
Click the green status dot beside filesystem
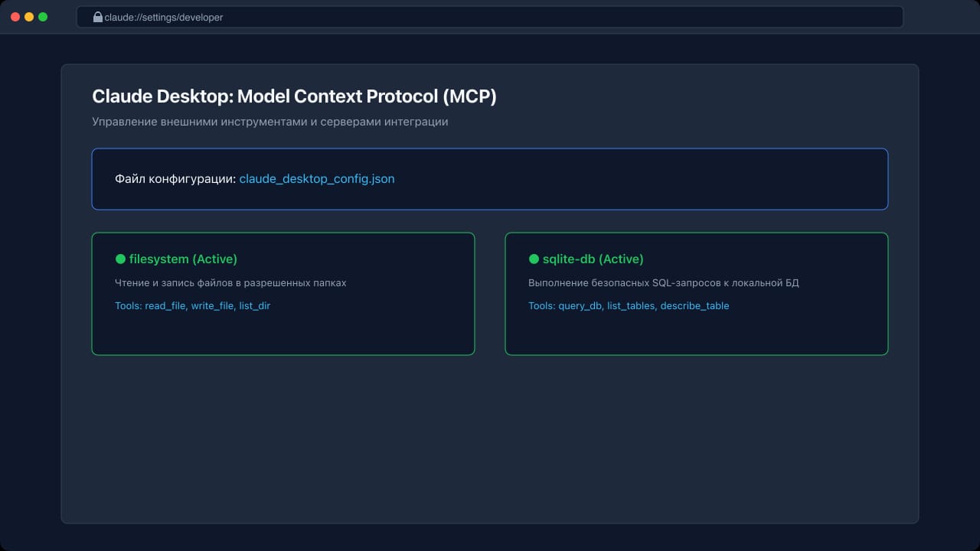pyautogui.click(x=120, y=259)
